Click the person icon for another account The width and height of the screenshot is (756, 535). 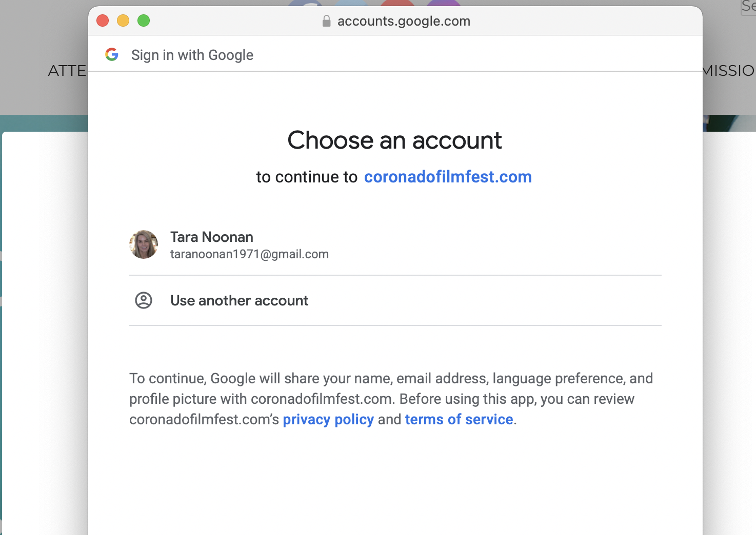click(x=144, y=300)
